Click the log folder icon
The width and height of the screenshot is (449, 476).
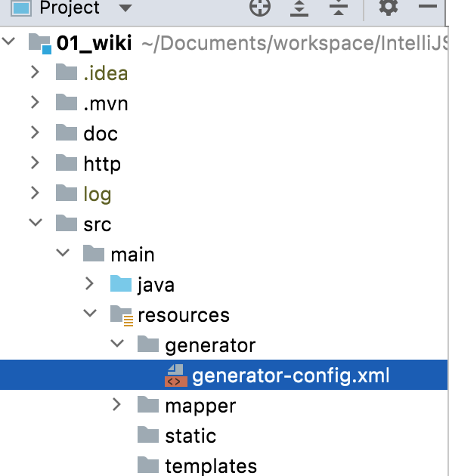[x=67, y=193]
